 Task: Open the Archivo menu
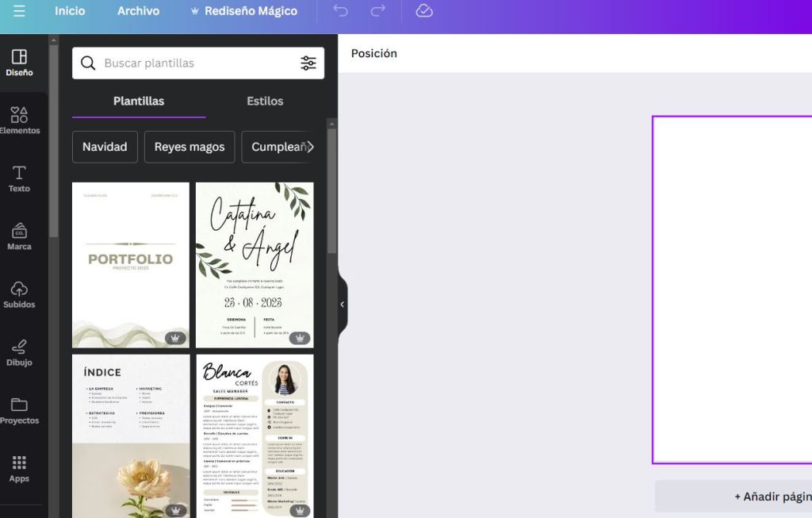coord(138,11)
